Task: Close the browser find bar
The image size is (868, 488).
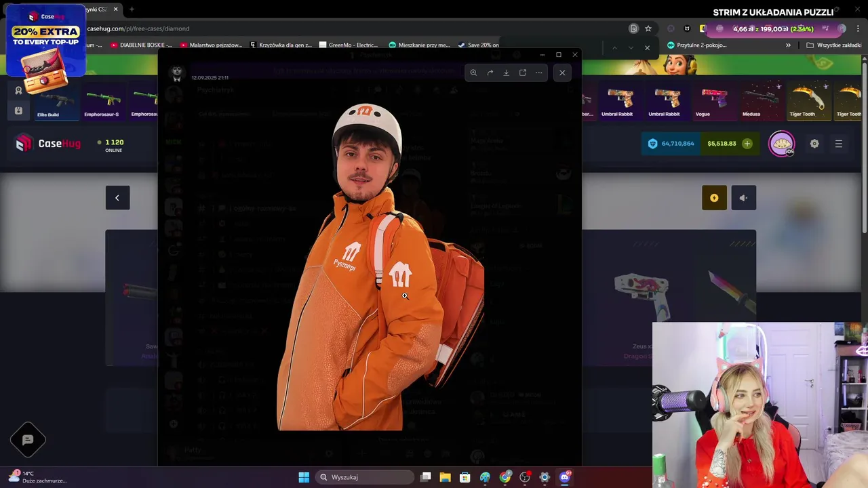Action: (647, 47)
